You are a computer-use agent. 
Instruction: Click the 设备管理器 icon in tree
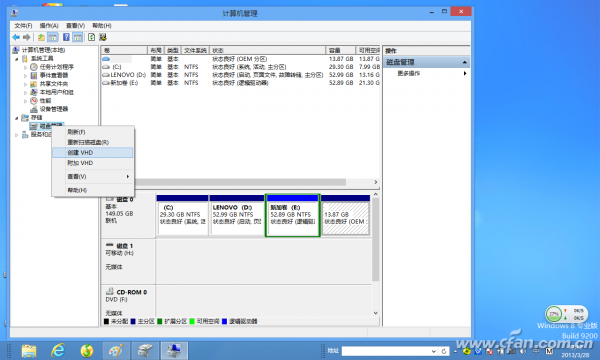tap(34, 109)
